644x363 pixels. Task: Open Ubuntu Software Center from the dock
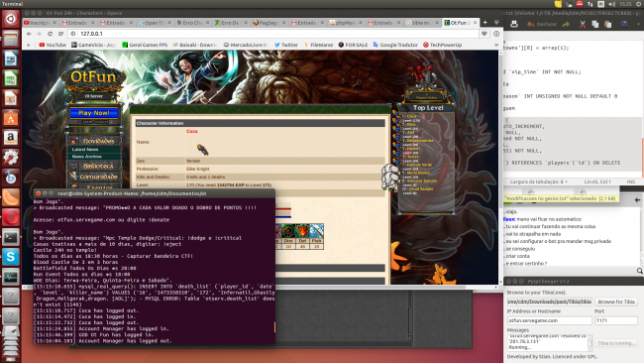tap(11, 118)
